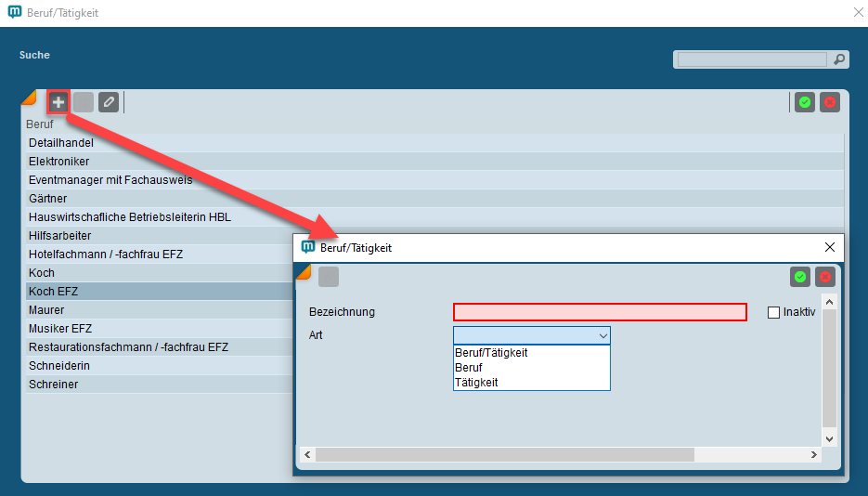Pick 'Beruf' option in Art dropdown

[469, 368]
